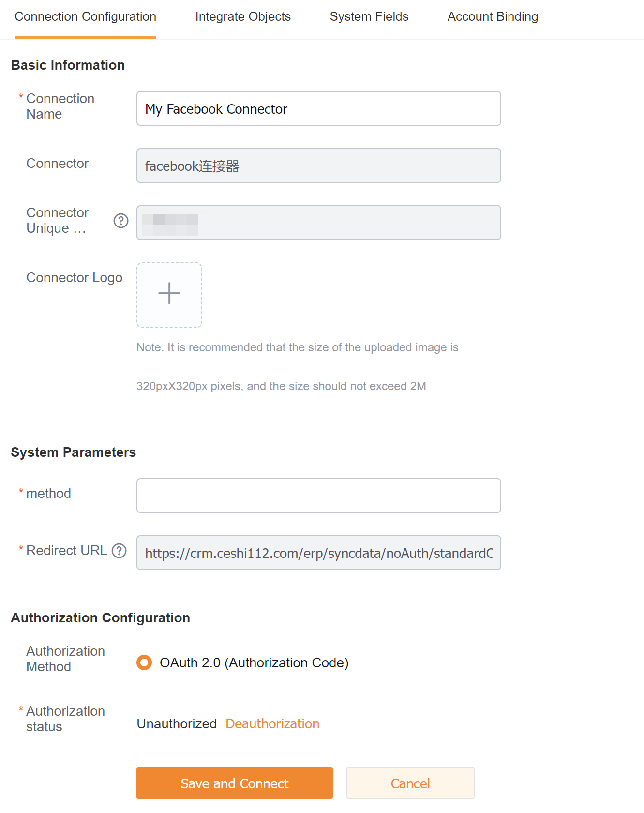Select OAuth 2.0 Authorization Code radio button
644x813 pixels.
point(144,662)
